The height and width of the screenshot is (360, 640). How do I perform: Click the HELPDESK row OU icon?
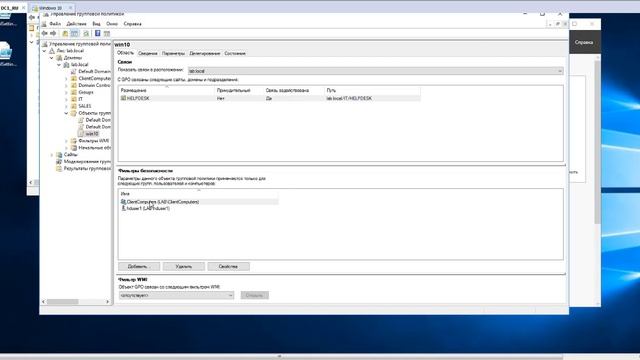tap(123, 98)
